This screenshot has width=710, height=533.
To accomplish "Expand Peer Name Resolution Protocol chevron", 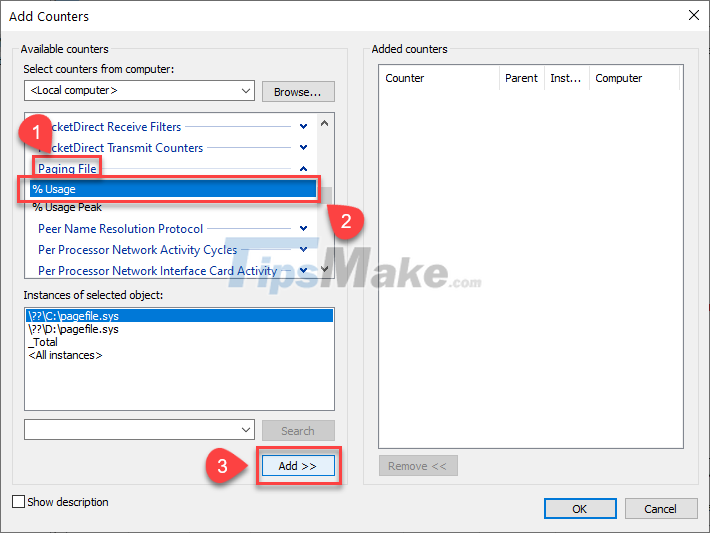I will click(303, 228).
